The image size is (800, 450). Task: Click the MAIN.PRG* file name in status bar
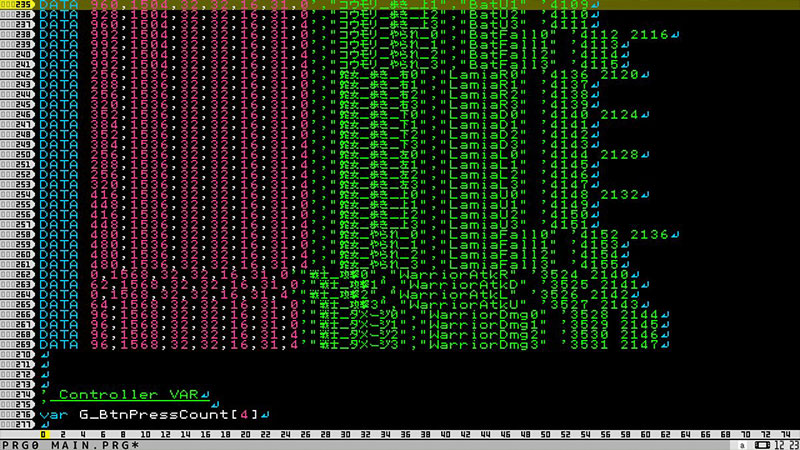[x=86, y=444]
